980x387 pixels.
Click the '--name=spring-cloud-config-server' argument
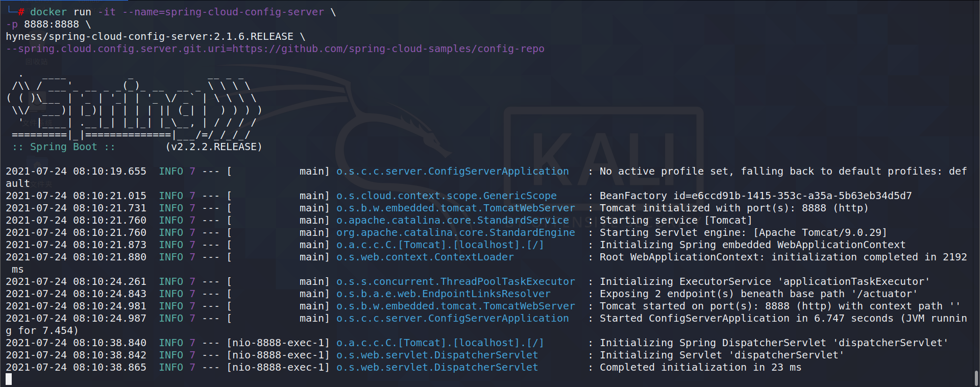pyautogui.click(x=223, y=12)
